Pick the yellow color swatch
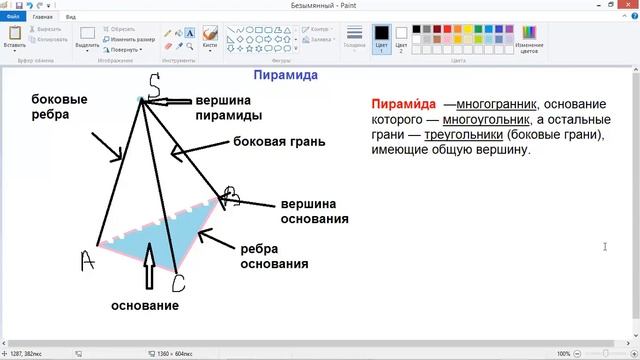The image size is (640, 360). [468, 29]
